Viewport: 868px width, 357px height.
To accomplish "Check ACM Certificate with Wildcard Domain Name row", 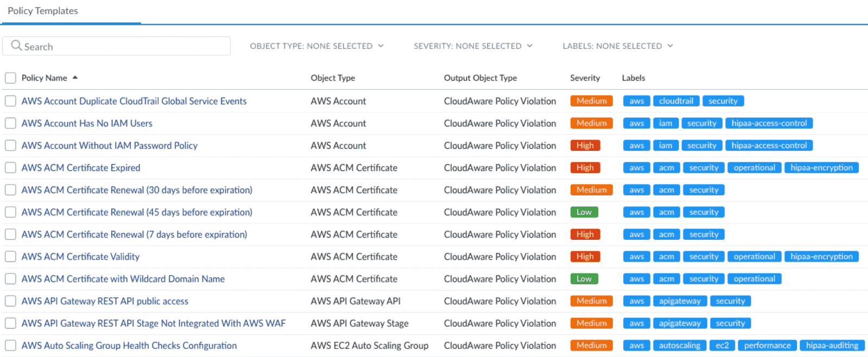I will coord(10,279).
